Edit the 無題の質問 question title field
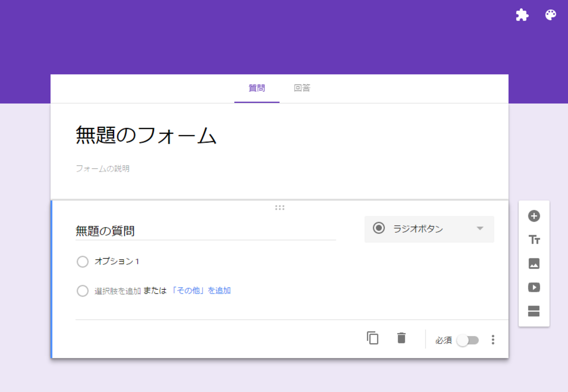Viewport: 568px width, 392px height. [206, 231]
